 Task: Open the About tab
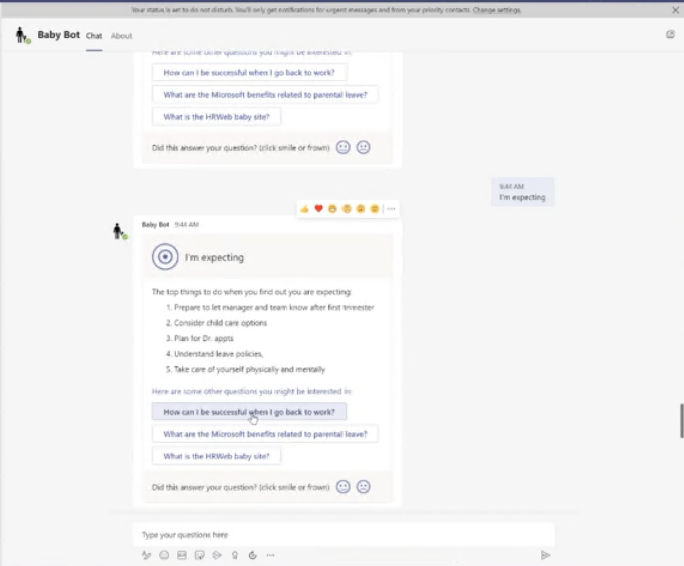pyautogui.click(x=121, y=36)
